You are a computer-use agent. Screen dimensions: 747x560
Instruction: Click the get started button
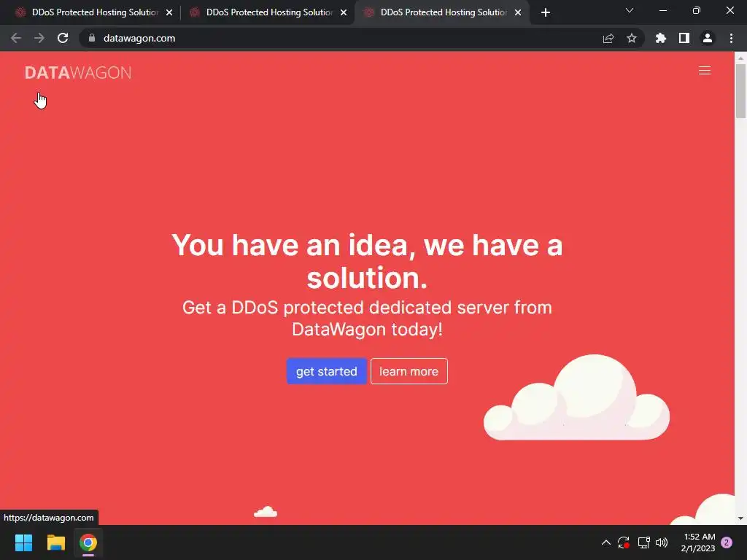(x=326, y=371)
